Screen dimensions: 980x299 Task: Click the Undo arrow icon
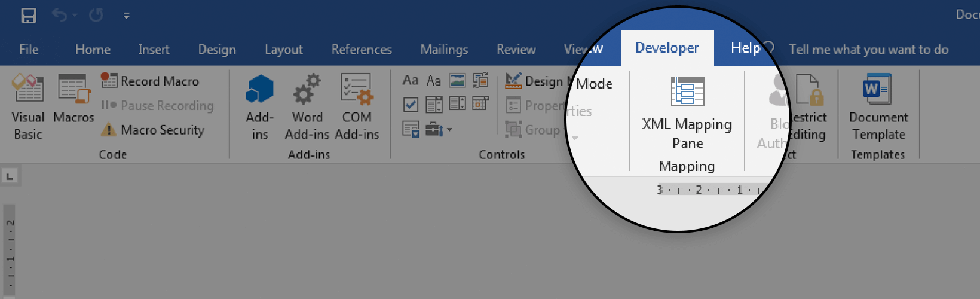pyautogui.click(x=59, y=15)
